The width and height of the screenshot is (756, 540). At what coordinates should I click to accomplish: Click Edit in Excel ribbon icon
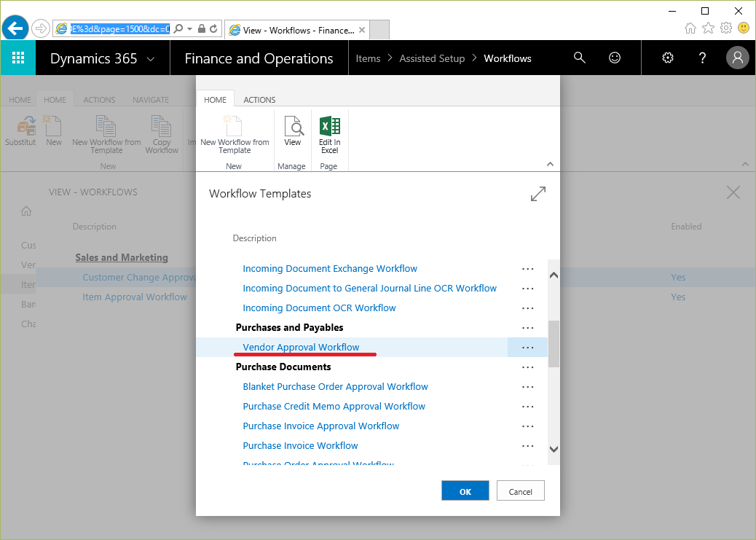[x=330, y=135]
